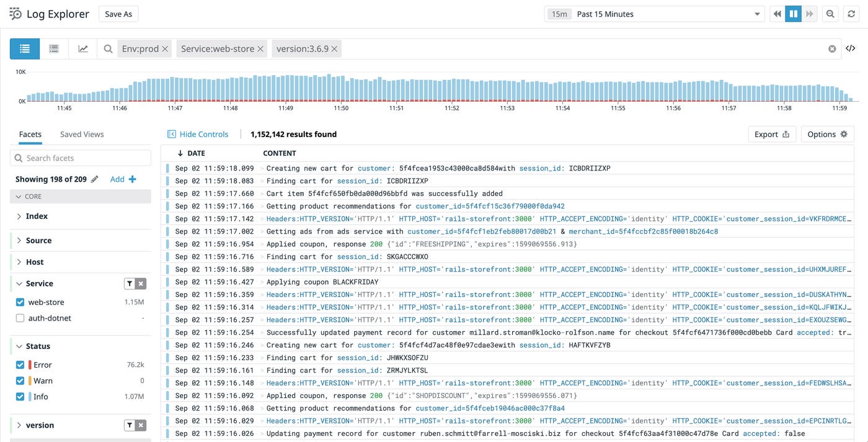This screenshot has height=442, width=868.
Task: Pause the live tail with the pause icon
Action: [794, 13]
